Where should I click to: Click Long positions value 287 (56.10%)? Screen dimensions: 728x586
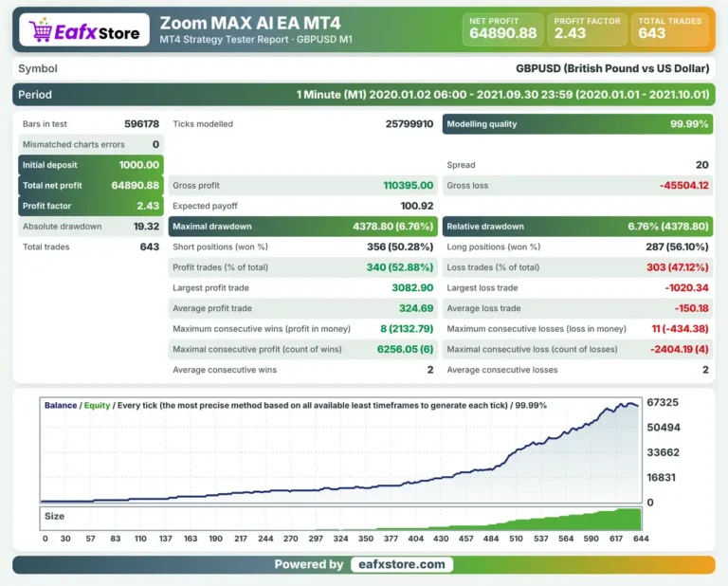(677, 247)
